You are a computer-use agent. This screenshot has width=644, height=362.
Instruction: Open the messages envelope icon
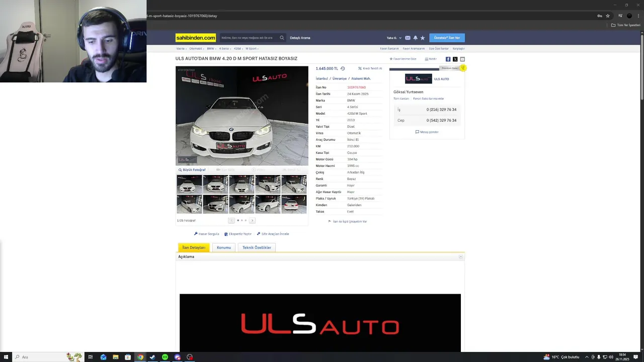[408, 38]
